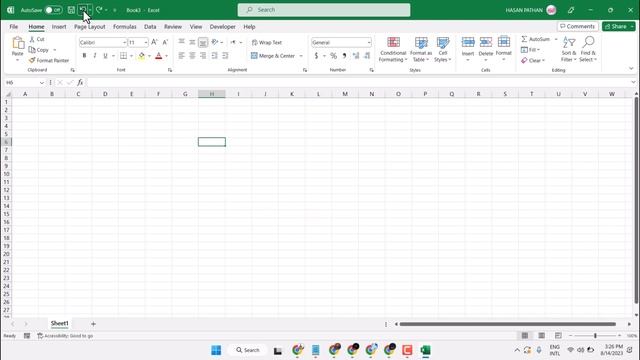Image resolution: width=640 pixels, height=360 pixels.
Task: Toggle Align Right
Action: tap(202, 56)
